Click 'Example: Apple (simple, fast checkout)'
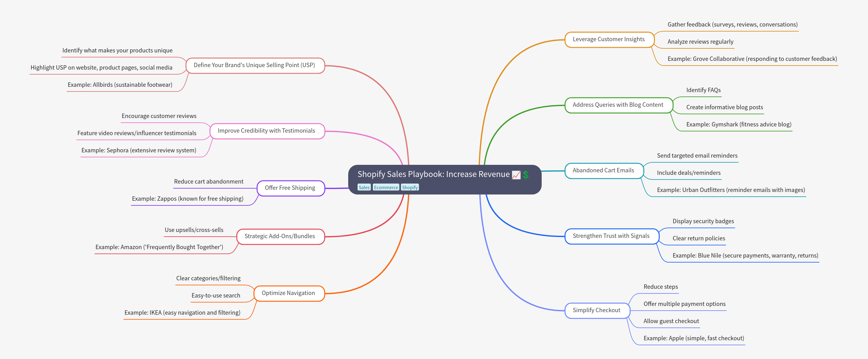This screenshot has height=359, width=868. [694, 338]
